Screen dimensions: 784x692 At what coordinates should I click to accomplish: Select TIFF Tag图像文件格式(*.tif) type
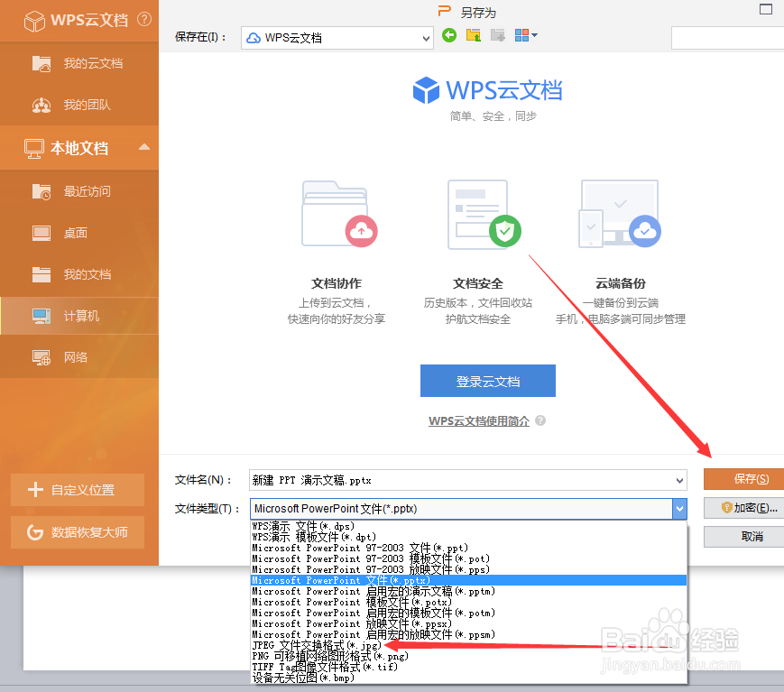[468, 667]
